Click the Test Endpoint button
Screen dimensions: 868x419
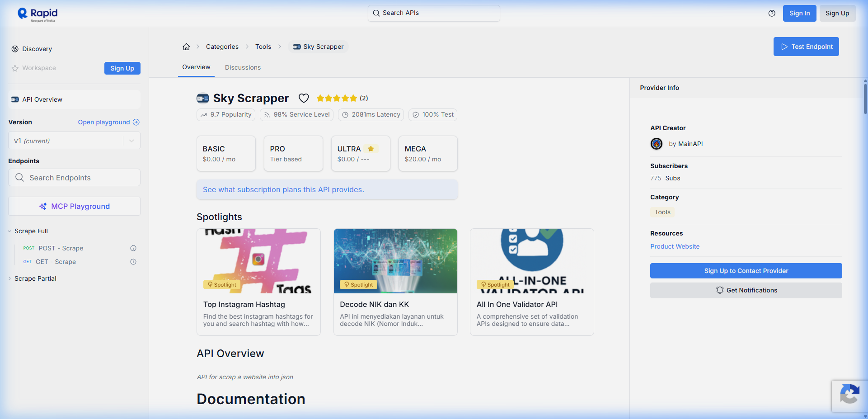(x=806, y=47)
